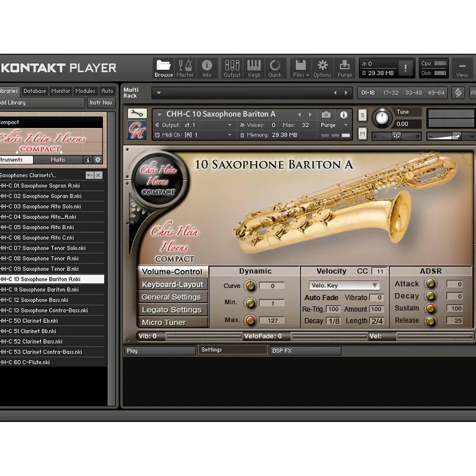Click the library info 'i' icon
The height and width of the screenshot is (476, 476).
(x=88, y=159)
